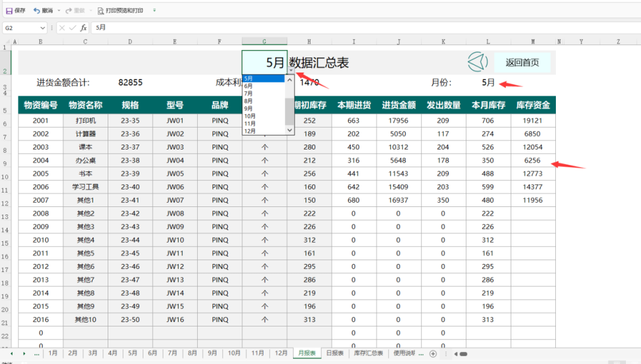The width and height of the screenshot is (641, 364).
Task: Click 库存资金 value 19121
Action: click(x=533, y=121)
